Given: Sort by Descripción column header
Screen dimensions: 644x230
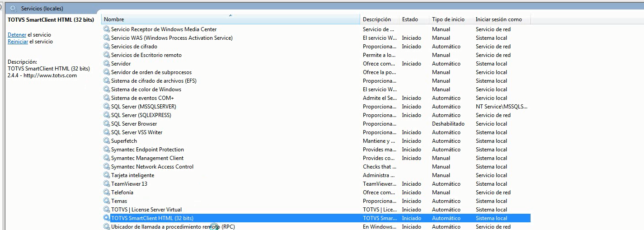Looking at the screenshot, I should pyautogui.click(x=380, y=19).
